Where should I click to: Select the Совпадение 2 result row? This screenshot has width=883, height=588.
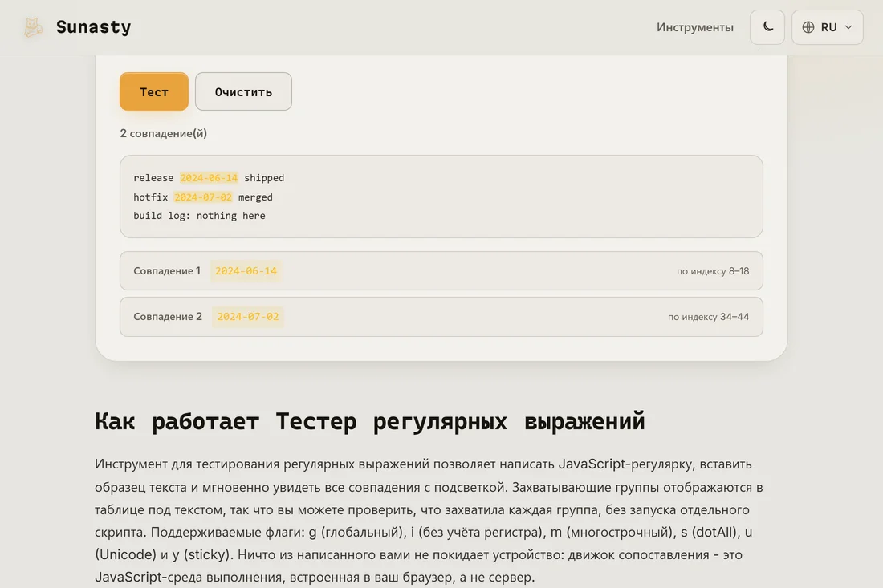point(441,317)
